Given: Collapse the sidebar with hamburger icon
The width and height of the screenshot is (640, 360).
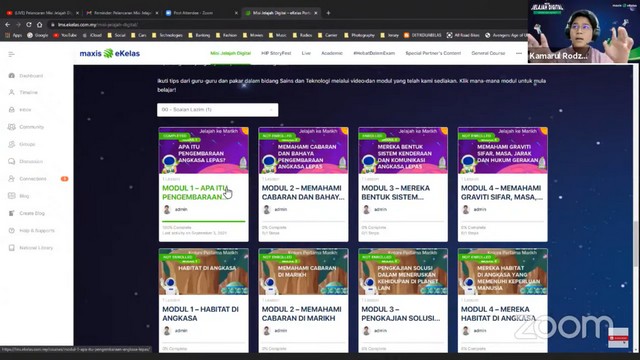Looking at the screenshot, I should [x=11, y=54].
